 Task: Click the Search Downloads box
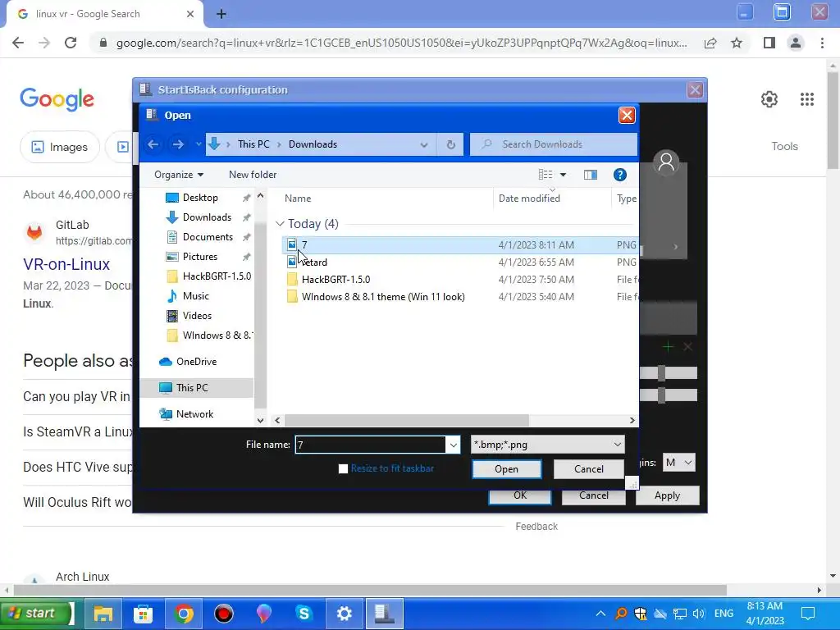(x=554, y=144)
